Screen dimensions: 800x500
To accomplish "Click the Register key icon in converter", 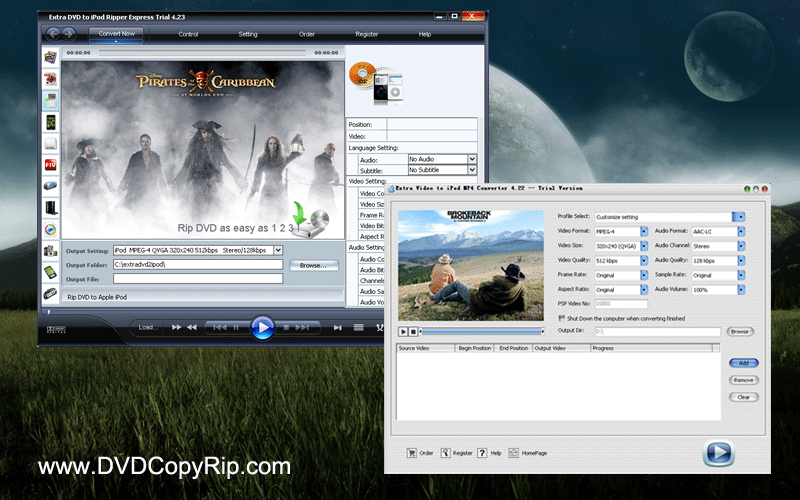I will click(445, 453).
